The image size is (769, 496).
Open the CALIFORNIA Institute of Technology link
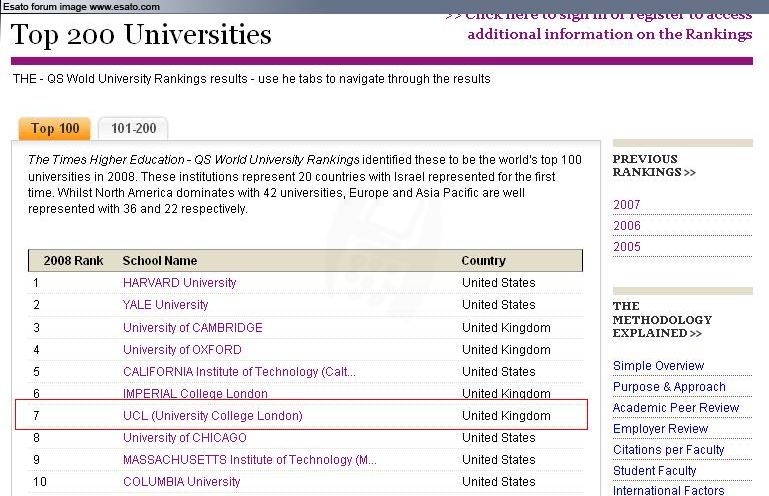[239, 372]
